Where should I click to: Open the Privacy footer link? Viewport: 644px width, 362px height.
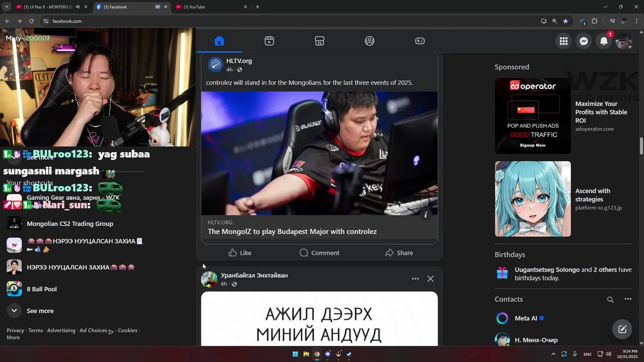15,330
